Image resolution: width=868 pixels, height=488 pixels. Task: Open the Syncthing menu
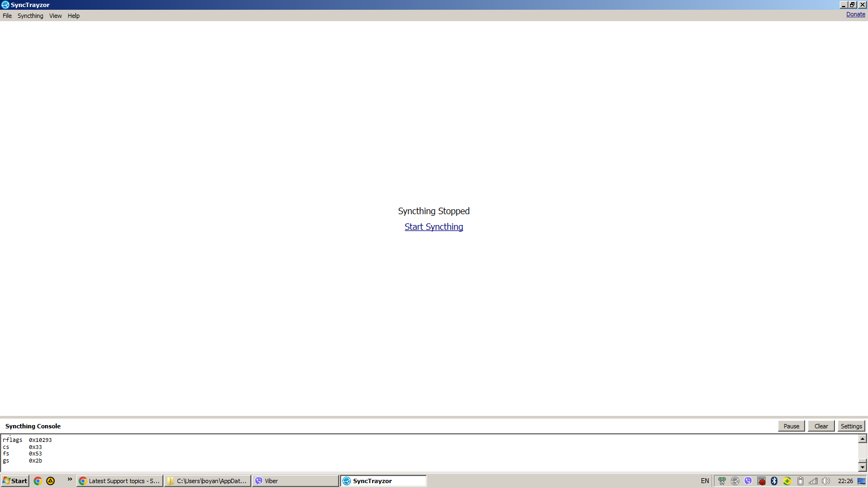pos(30,16)
